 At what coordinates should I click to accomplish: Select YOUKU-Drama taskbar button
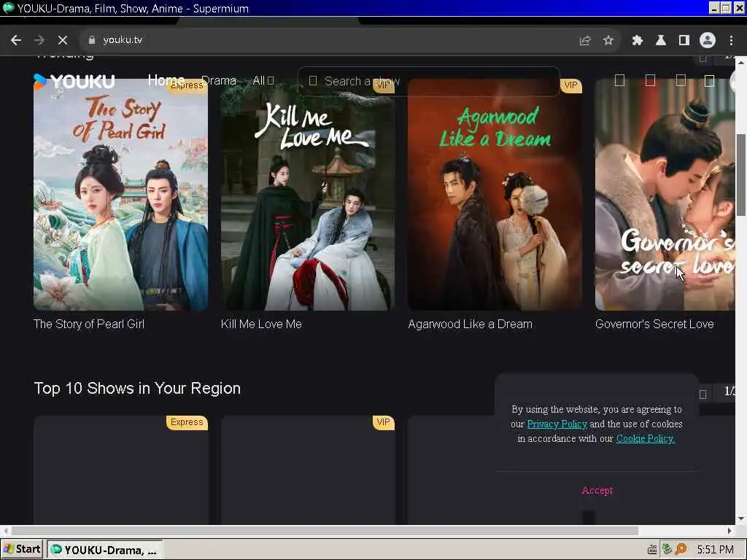(x=105, y=550)
